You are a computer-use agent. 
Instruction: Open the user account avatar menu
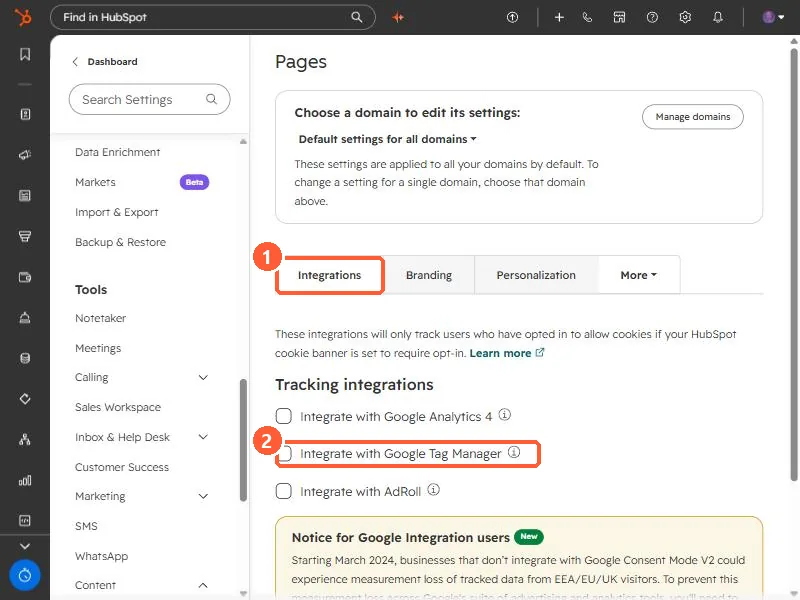click(x=773, y=17)
